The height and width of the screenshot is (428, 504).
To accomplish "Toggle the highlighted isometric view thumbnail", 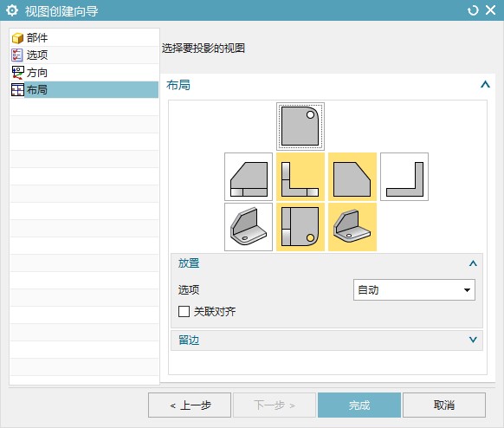I will pos(352,227).
